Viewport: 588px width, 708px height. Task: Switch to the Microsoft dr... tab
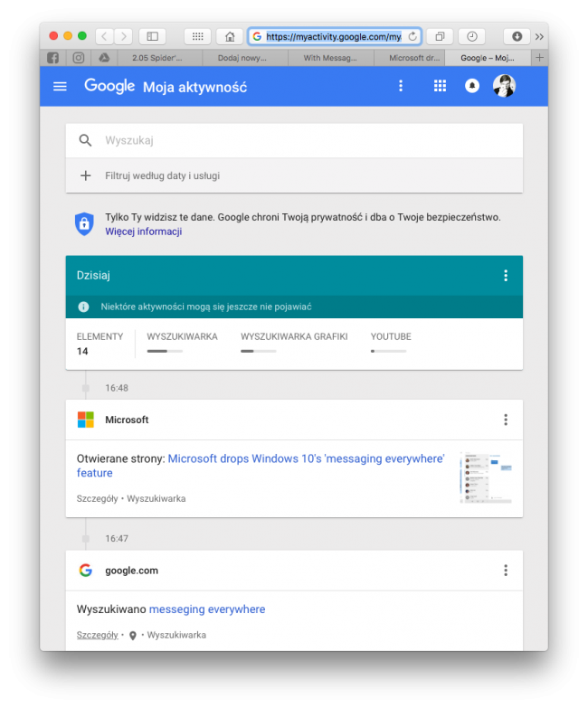tap(409, 58)
